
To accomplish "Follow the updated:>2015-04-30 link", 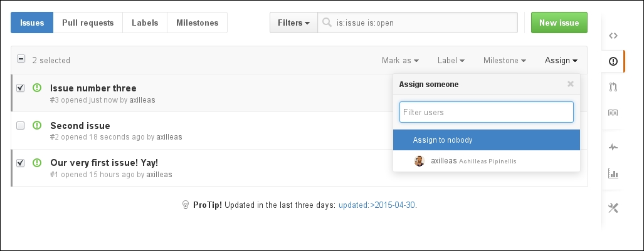I will (x=377, y=205).
